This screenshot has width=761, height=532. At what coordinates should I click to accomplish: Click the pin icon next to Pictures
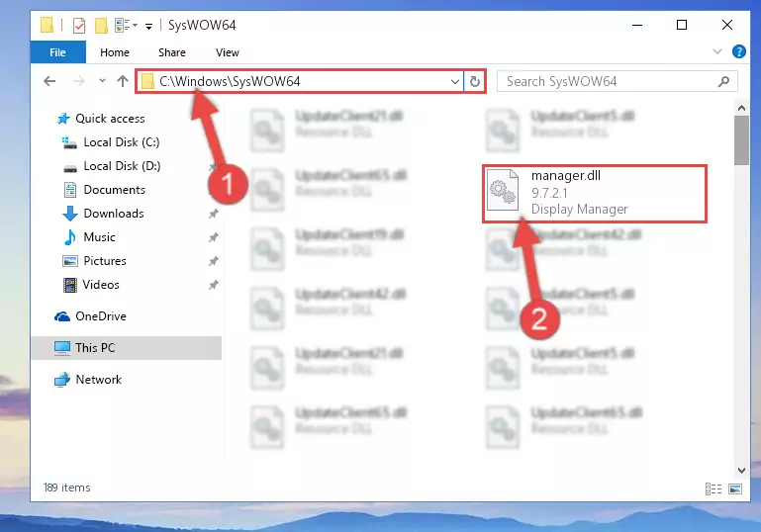point(213,261)
